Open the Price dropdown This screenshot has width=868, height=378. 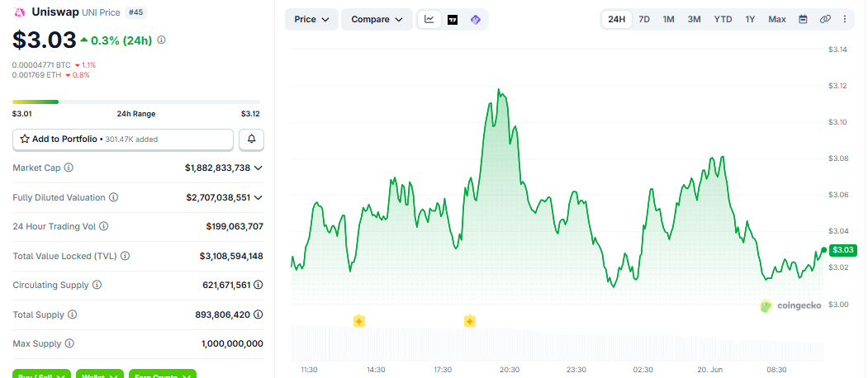tap(311, 19)
